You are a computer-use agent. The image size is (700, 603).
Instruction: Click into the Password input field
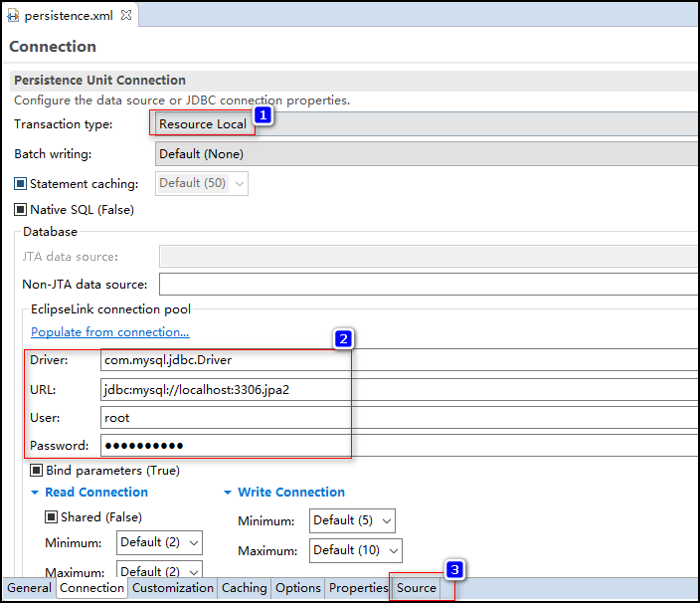tap(400, 446)
